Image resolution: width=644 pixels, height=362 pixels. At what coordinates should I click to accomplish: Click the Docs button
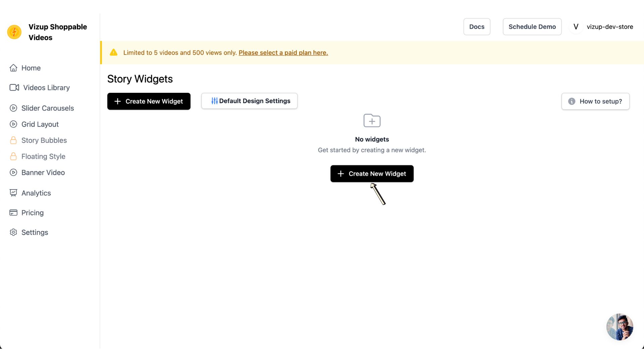476,26
